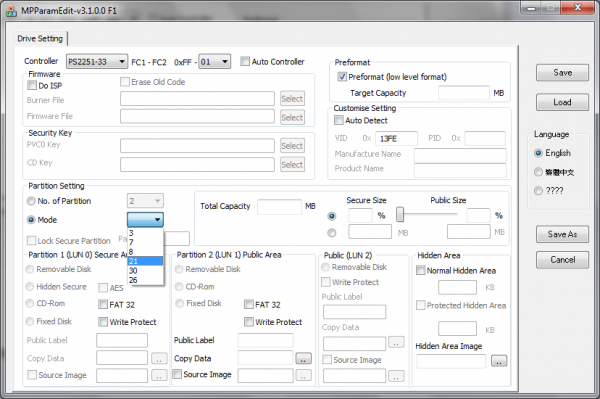Tick the Do ISP checkbox
Screen dimensions: 600x399
pos(32,85)
